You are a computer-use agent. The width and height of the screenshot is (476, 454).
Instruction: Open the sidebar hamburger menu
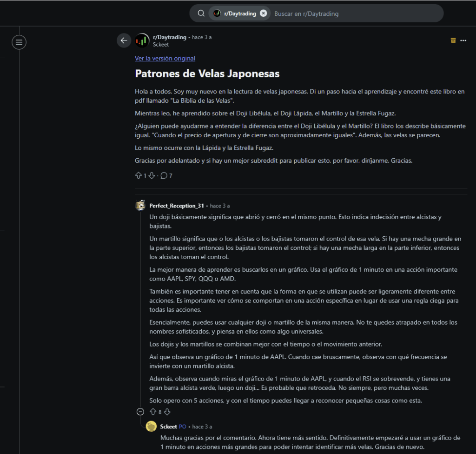pos(19,42)
